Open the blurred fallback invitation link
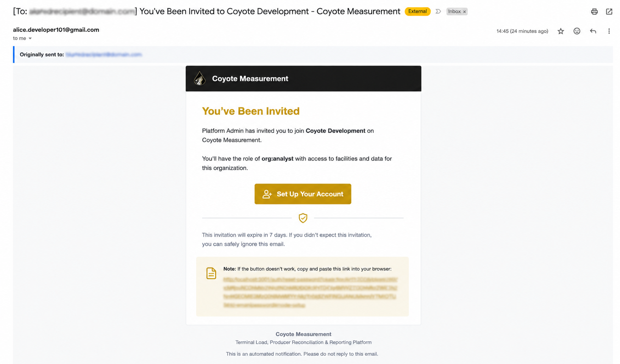The width and height of the screenshot is (620, 364). 310,292
